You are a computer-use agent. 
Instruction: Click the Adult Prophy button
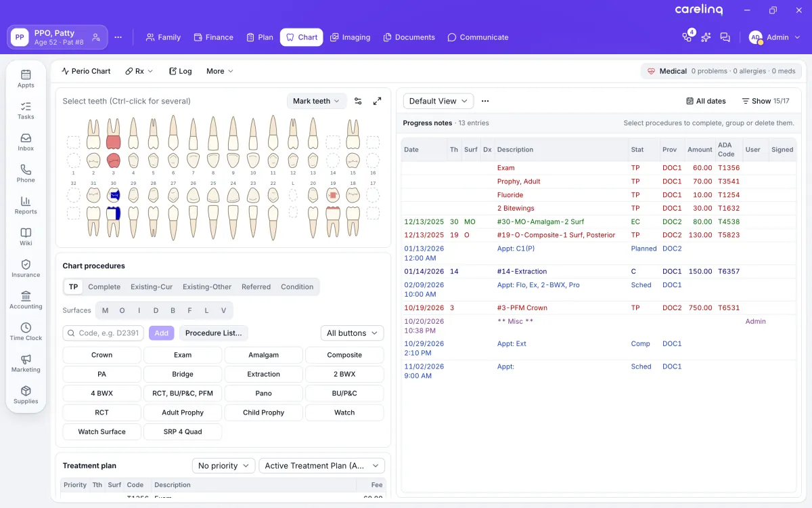183,412
